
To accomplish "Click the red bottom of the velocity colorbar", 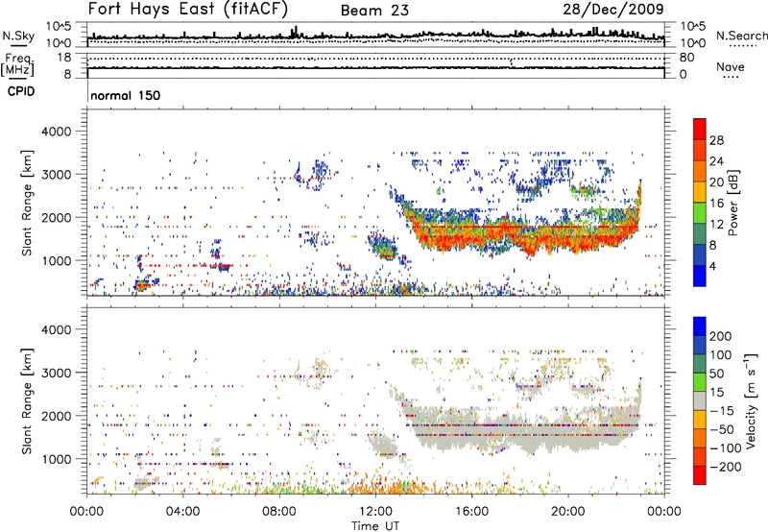I will coord(700,475).
